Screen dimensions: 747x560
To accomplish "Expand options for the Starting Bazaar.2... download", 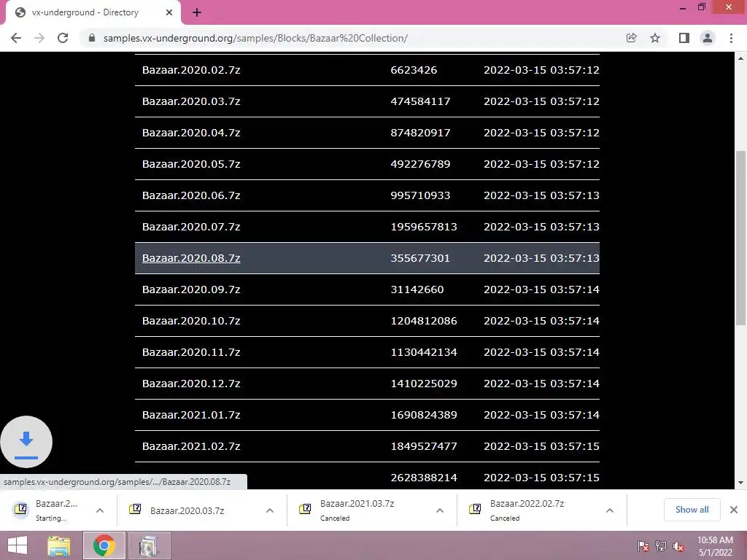I will 99,510.
